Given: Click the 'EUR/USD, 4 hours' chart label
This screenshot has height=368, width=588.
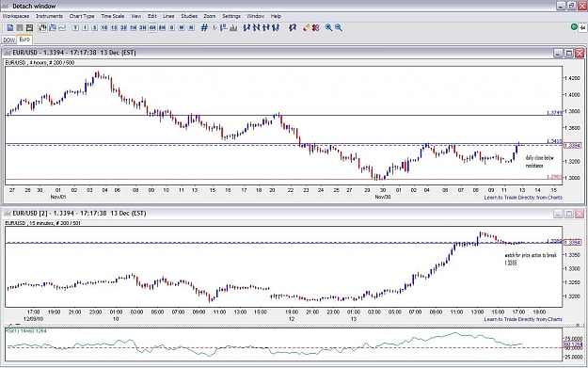Looking at the screenshot, I should (40, 63).
